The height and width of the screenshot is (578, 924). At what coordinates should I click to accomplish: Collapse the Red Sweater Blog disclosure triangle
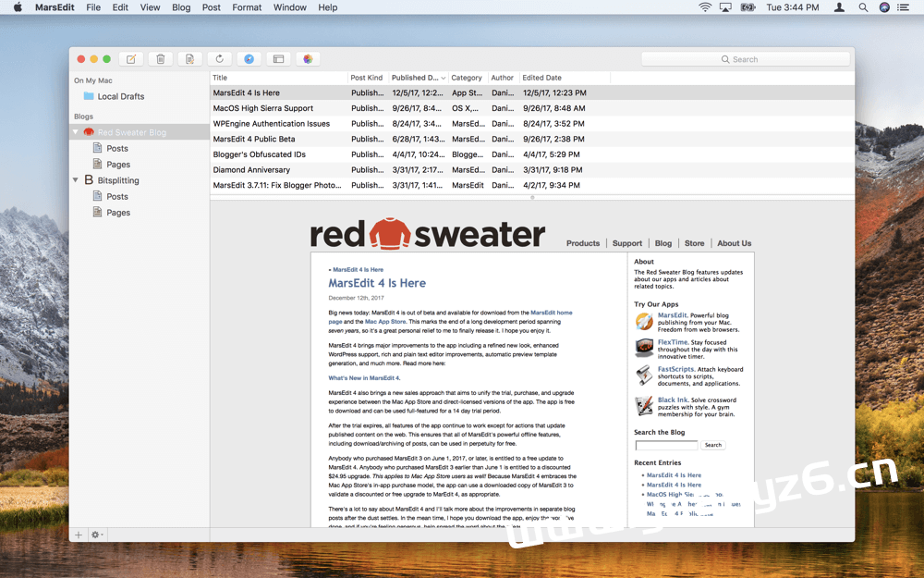tap(76, 131)
